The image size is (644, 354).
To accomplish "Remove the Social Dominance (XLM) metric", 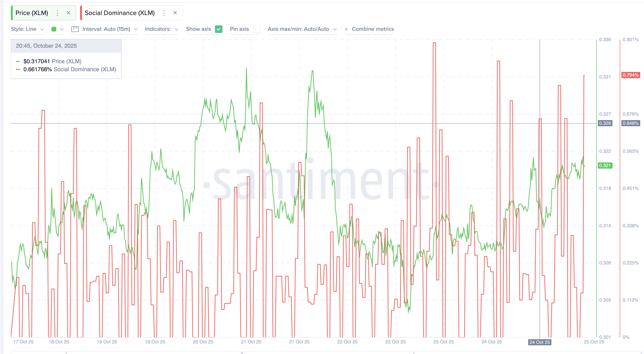I will click(x=175, y=13).
